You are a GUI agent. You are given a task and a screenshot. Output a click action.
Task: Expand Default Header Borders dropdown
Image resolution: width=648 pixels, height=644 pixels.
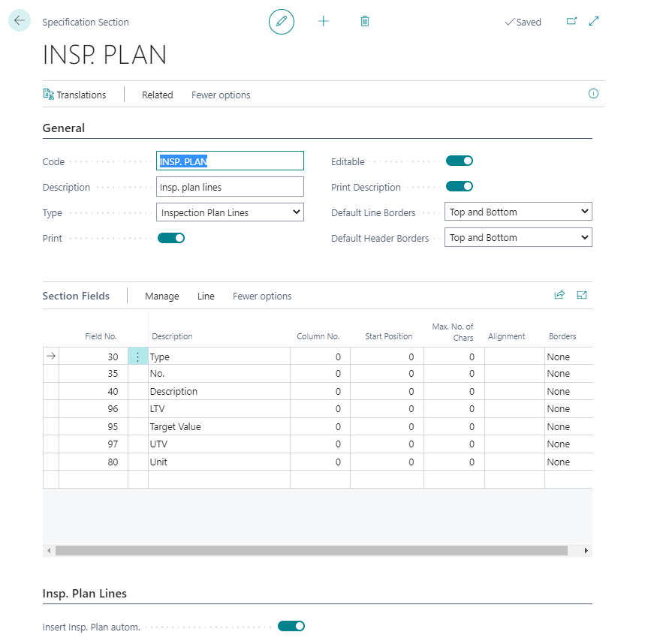click(518, 237)
